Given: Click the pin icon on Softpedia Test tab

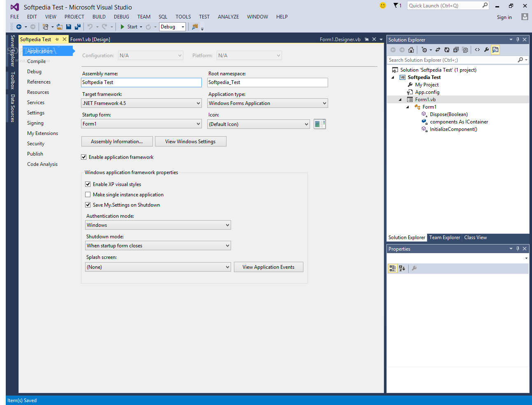Looking at the screenshot, I should 57,40.
